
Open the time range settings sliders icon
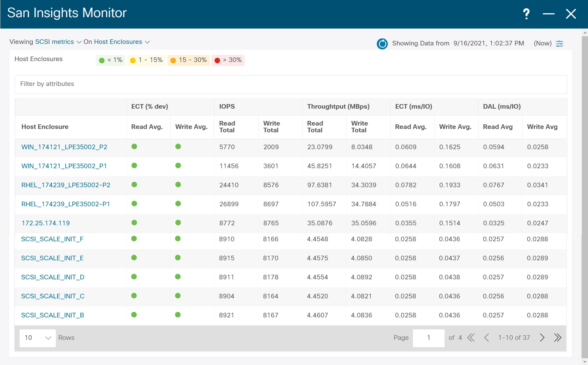(x=559, y=44)
